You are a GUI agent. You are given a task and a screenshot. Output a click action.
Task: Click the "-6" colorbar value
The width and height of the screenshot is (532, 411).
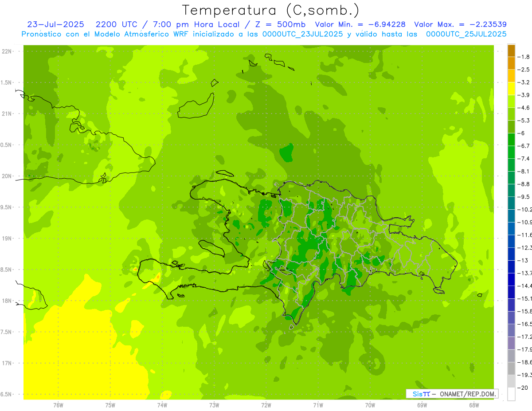point(521,133)
